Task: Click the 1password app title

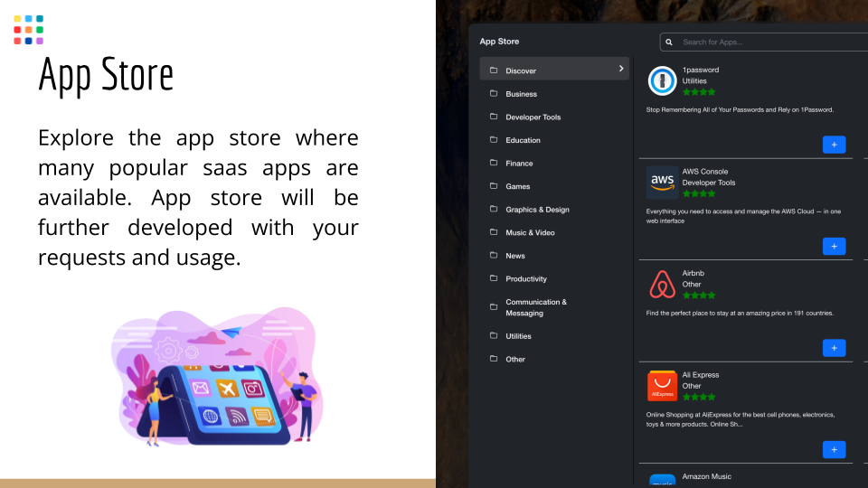Action: click(x=700, y=70)
